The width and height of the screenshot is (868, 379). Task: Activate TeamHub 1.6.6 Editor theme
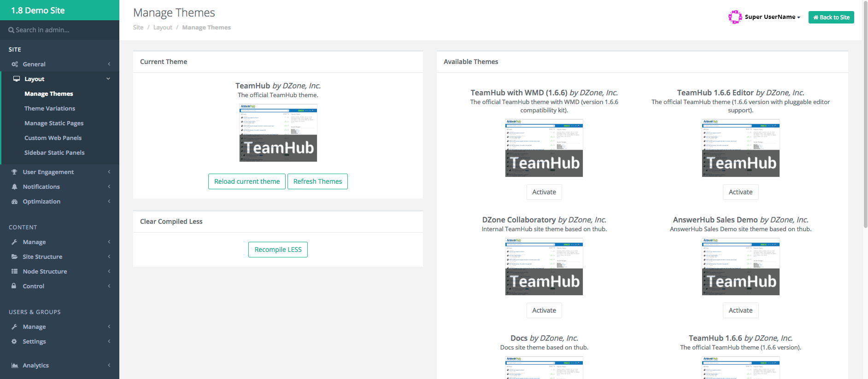(740, 192)
